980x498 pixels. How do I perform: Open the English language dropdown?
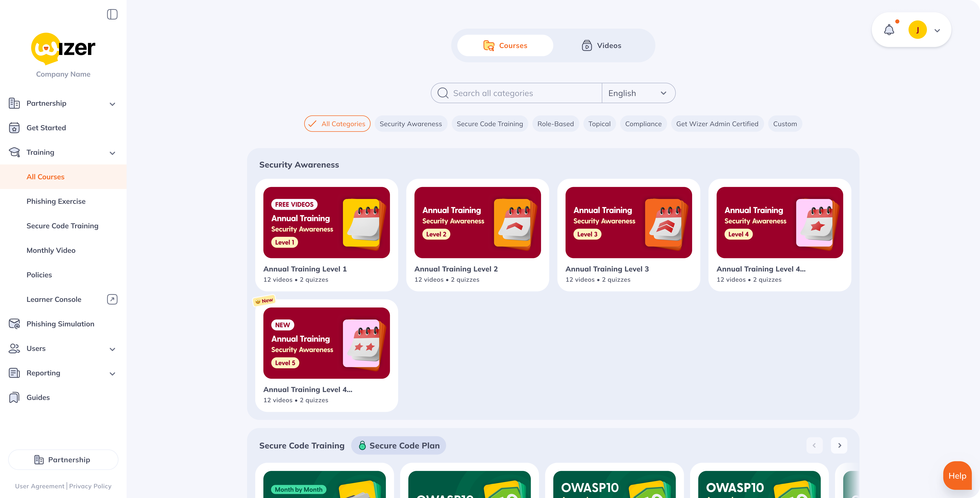[x=638, y=93]
